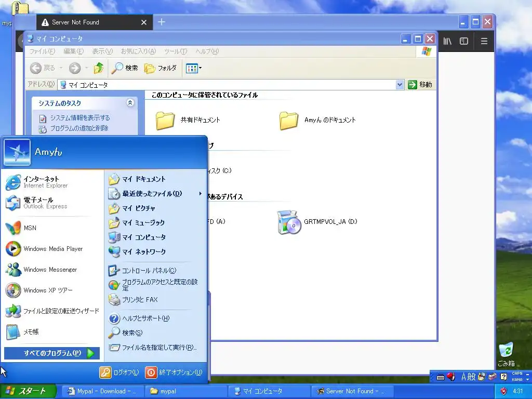Open a new browser tab
Image resolution: width=532 pixels, height=399 pixels.
point(162,22)
